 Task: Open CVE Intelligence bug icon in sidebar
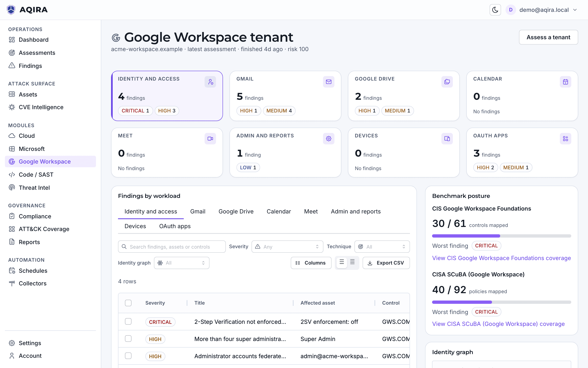12,107
